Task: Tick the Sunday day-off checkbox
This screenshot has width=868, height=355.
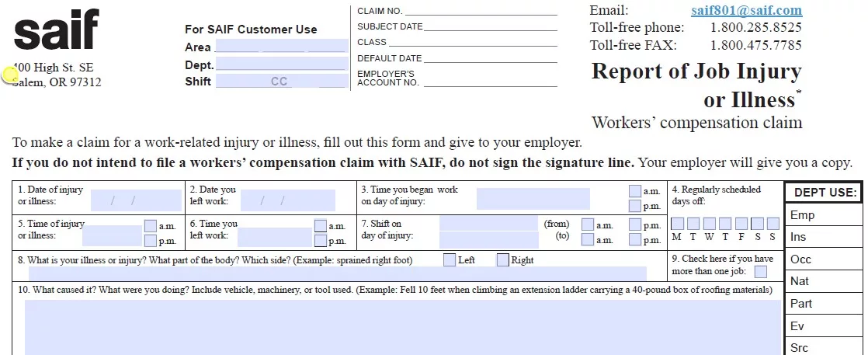Action: click(773, 224)
